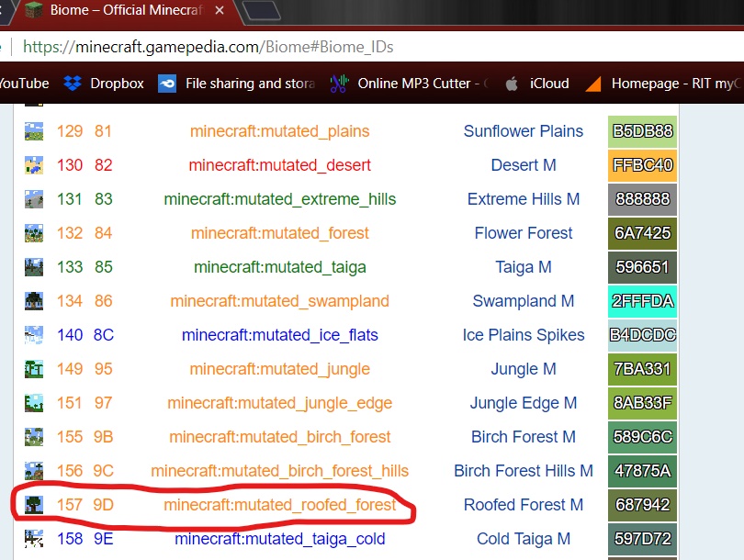The width and height of the screenshot is (744, 560).
Task: Click the minecraft:mutated_desert text
Action: coord(279,165)
